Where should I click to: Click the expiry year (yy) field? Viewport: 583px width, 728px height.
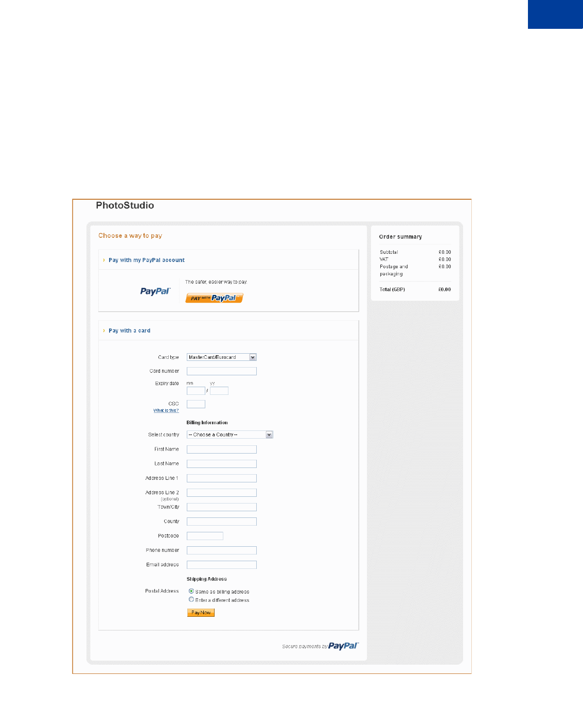click(x=219, y=391)
